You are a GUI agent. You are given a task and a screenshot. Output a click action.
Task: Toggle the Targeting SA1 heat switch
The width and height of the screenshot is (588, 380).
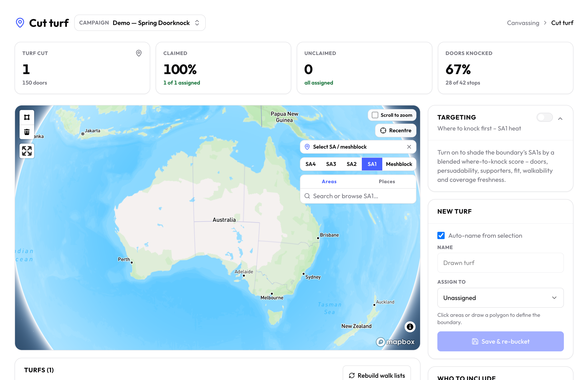(545, 117)
